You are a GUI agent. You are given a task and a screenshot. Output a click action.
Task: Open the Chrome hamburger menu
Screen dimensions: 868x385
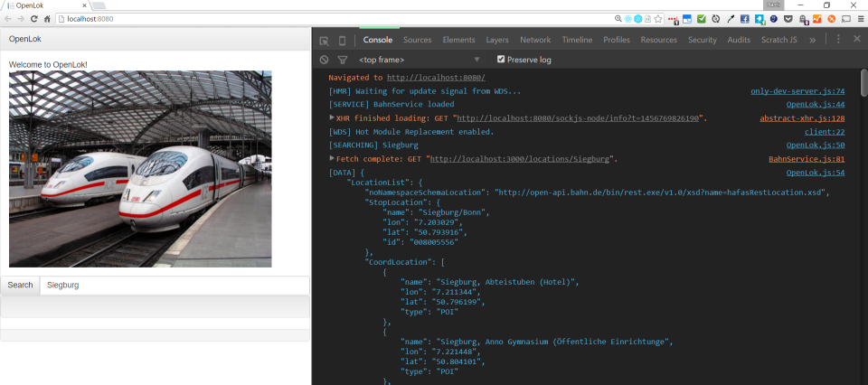[x=859, y=18]
